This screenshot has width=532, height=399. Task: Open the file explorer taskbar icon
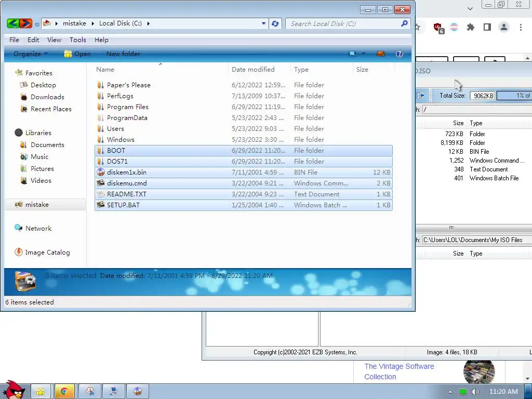tap(41, 391)
